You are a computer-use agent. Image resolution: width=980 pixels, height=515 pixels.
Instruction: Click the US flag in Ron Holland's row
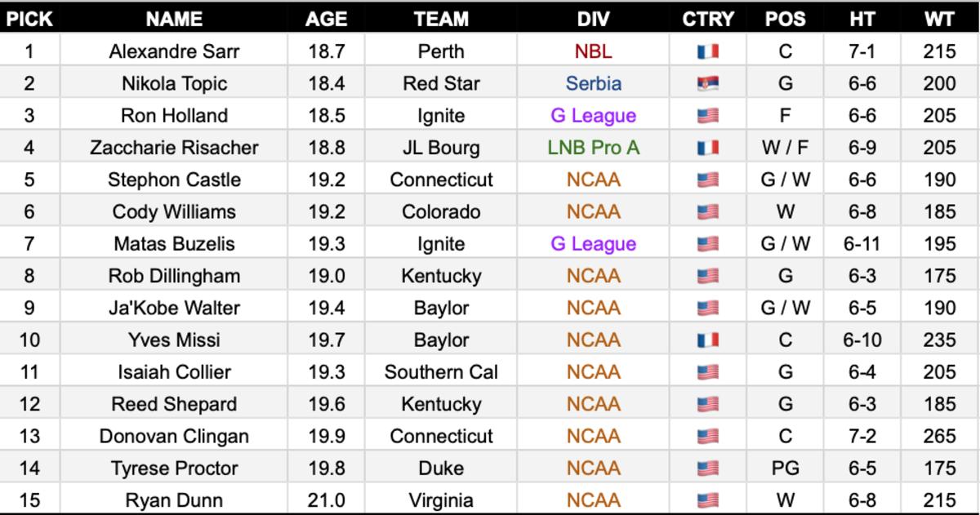(x=707, y=116)
